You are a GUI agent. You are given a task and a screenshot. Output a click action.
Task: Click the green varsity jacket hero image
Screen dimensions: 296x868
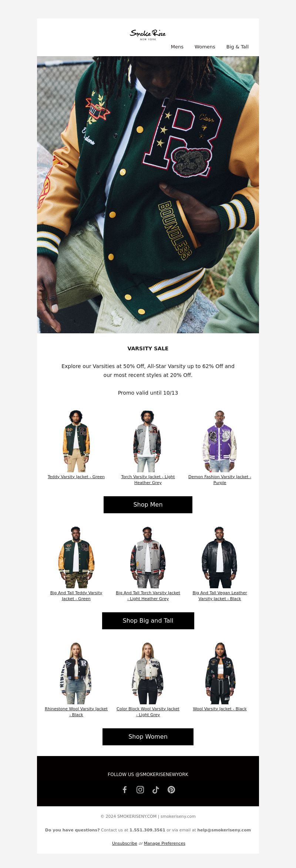[148, 195]
